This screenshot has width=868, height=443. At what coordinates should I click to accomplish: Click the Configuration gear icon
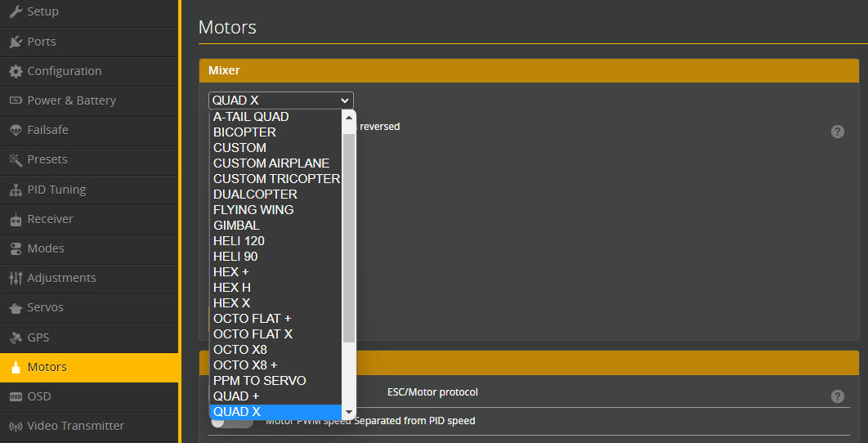click(16, 71)
